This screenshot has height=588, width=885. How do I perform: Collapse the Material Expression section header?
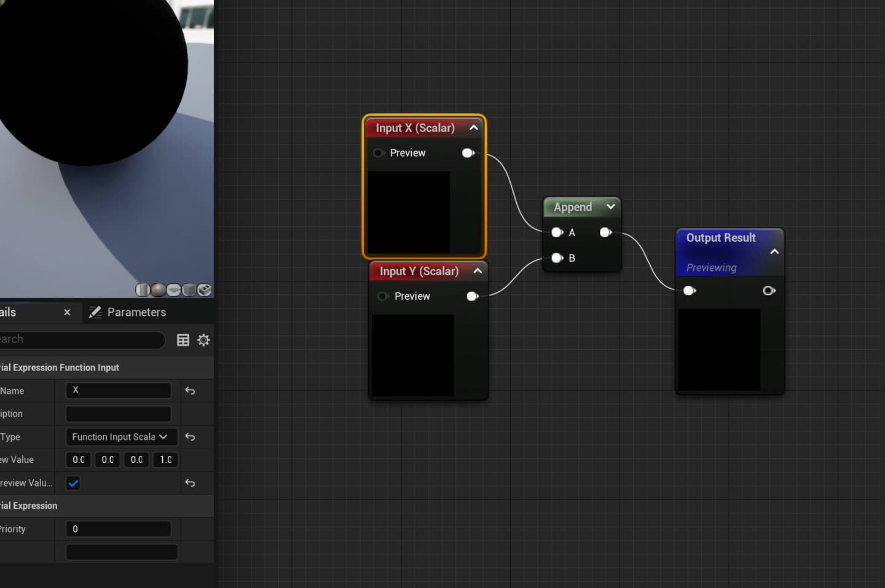point(107,506)
